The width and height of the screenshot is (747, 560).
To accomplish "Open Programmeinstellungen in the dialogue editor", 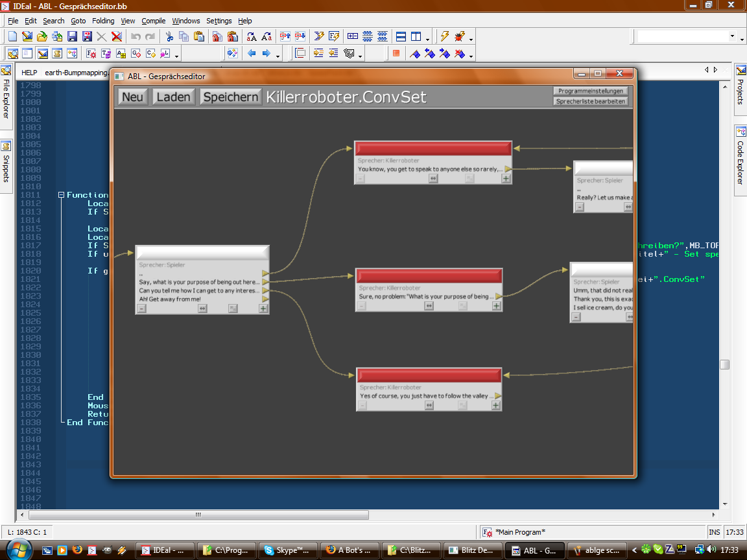I will click(591, 91).
